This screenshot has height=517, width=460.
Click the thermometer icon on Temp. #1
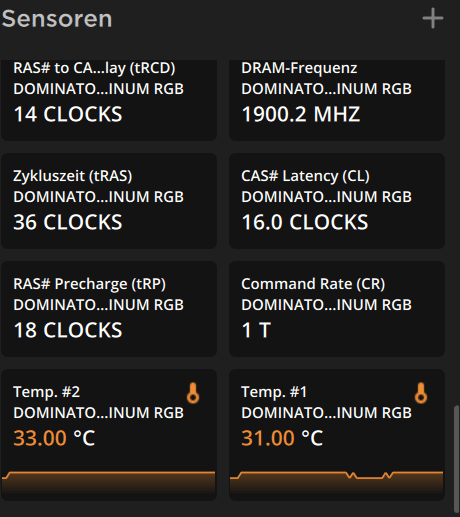(x=421, y=393)
